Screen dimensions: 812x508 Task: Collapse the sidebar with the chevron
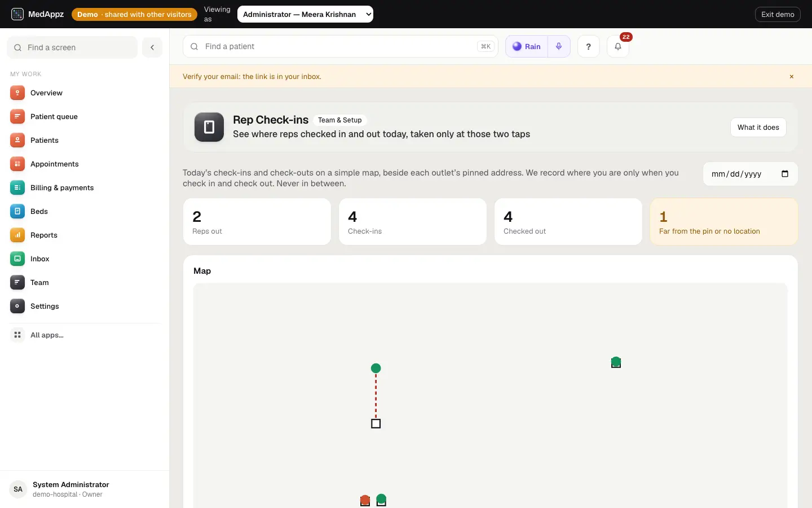pyautogui.click(x=152, y=47)
